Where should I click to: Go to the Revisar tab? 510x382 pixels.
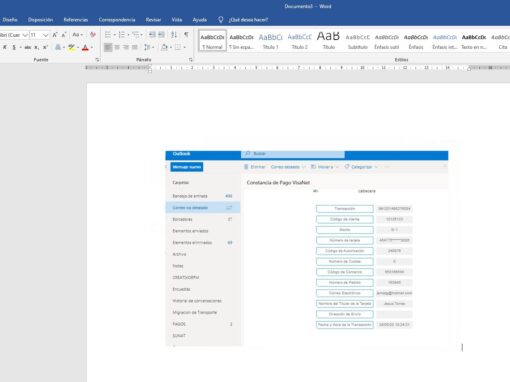click(153, 20)
